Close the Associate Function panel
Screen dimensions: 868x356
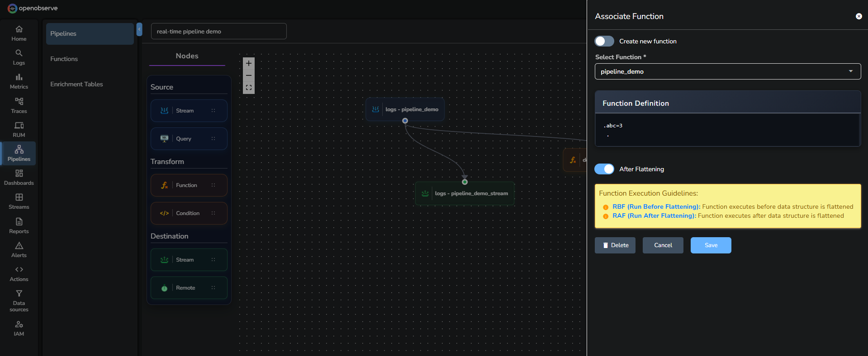pos(859,16)
